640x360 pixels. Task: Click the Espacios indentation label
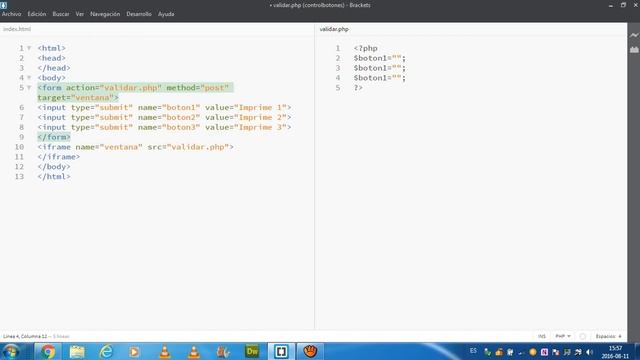(605, 336)
